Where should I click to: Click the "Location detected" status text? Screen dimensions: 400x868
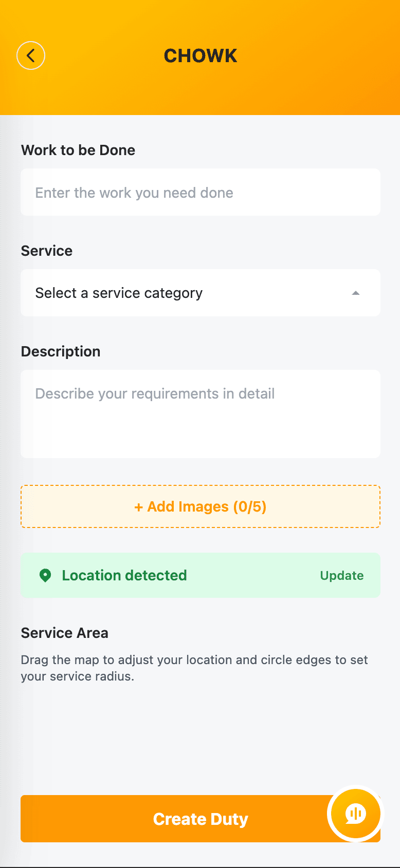124,575
